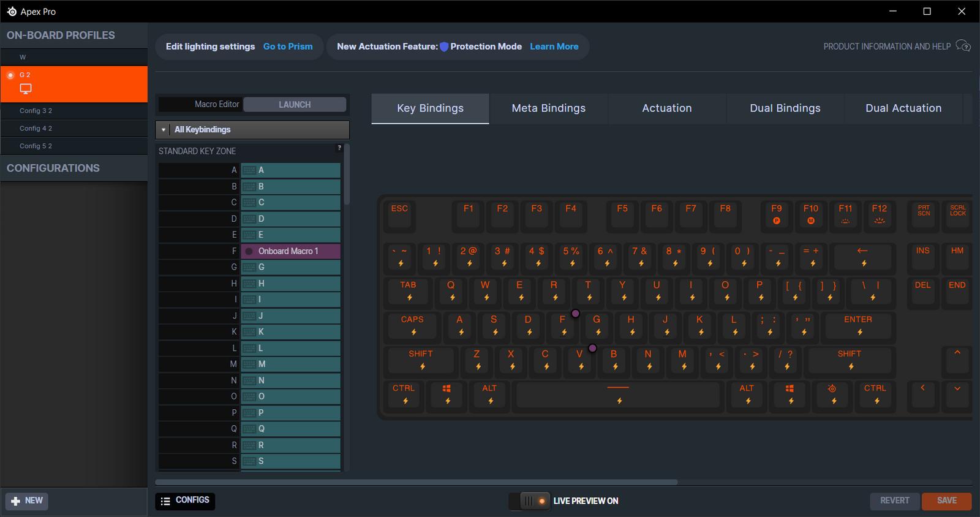Switch to the Meta Bindings tab
This screenshot has width=980, height=517.
click(x=549, y=108)
